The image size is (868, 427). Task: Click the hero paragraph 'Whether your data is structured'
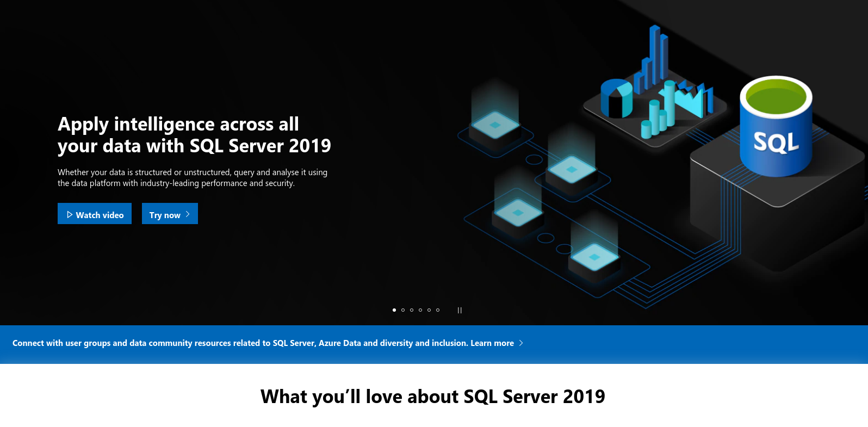[x=193, y=178]
